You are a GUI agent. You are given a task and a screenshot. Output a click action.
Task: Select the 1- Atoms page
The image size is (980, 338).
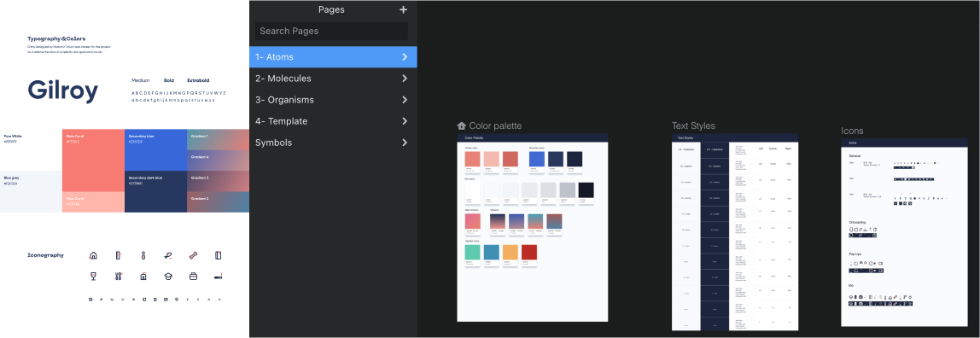click(x=333, y=57)
